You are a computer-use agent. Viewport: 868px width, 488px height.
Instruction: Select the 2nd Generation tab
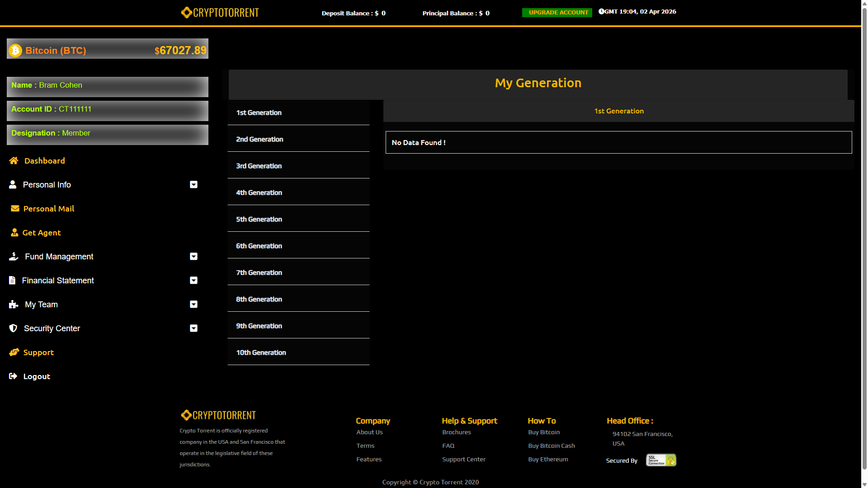click(x=259, y=139)
